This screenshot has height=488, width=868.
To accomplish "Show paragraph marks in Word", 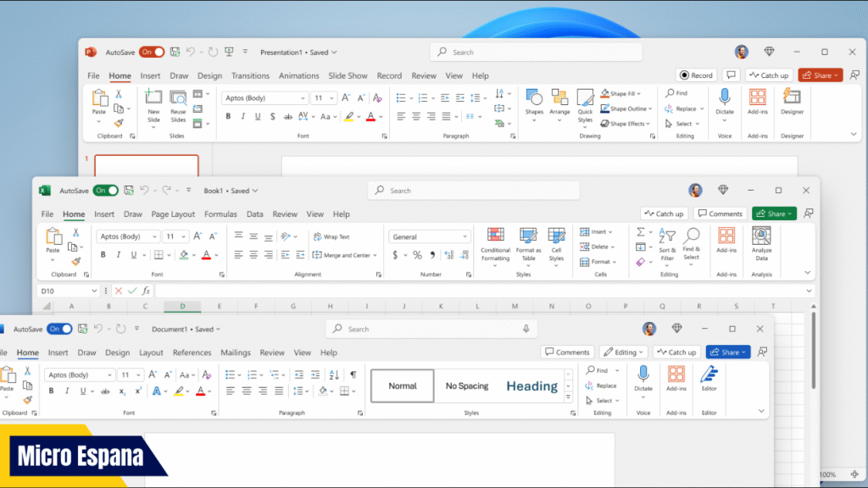I will tap(353, 374).
